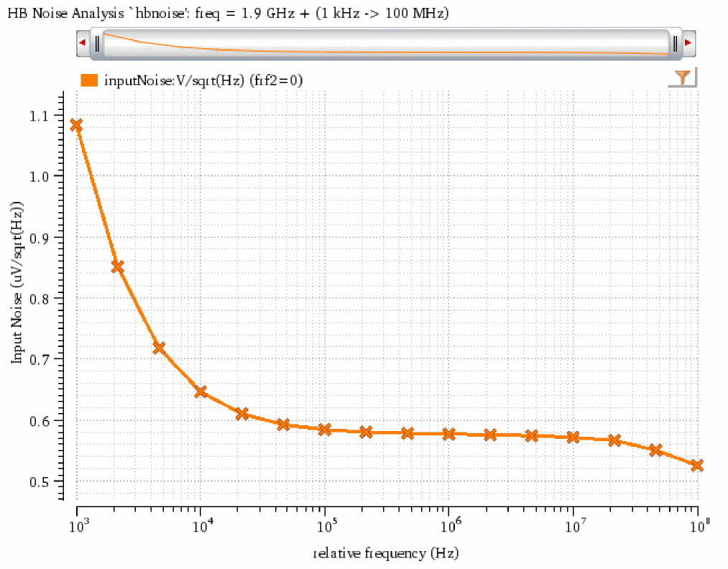Click the data marker near 0.85 uV/sqrt(Hz)

pyautogui.click(x=118, y=267)
